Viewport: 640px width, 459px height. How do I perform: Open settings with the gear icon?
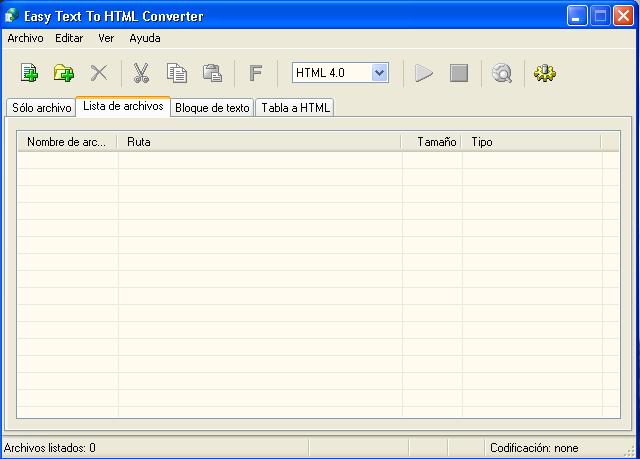pos(544,73)
